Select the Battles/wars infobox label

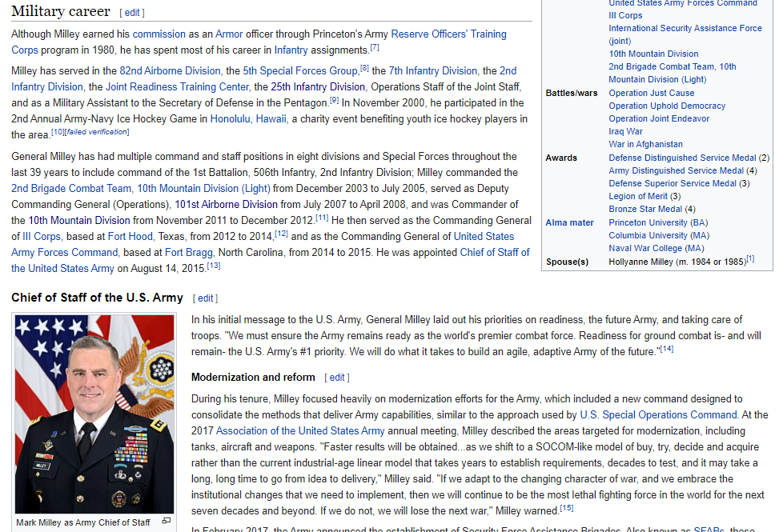[x=572, y=94]
